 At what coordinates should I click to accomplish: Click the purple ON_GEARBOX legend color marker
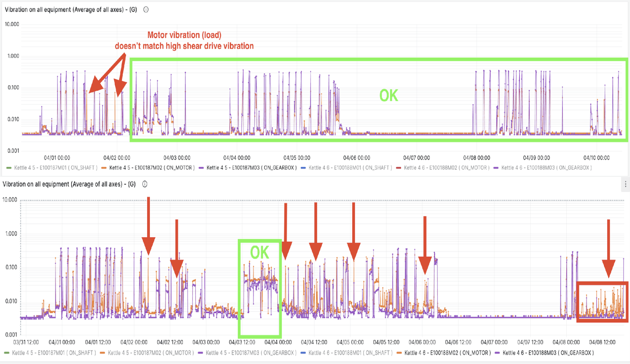pyautogui.click(x=201, y=168)
